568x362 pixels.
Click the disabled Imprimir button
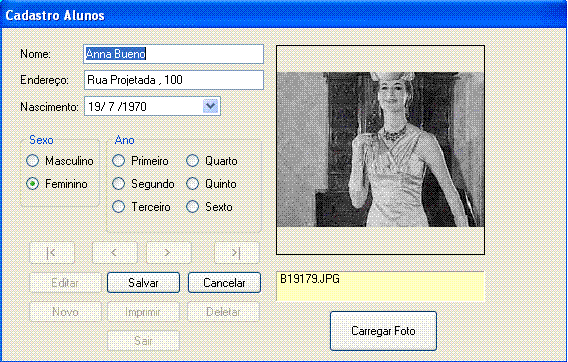[x=143, y=312]
